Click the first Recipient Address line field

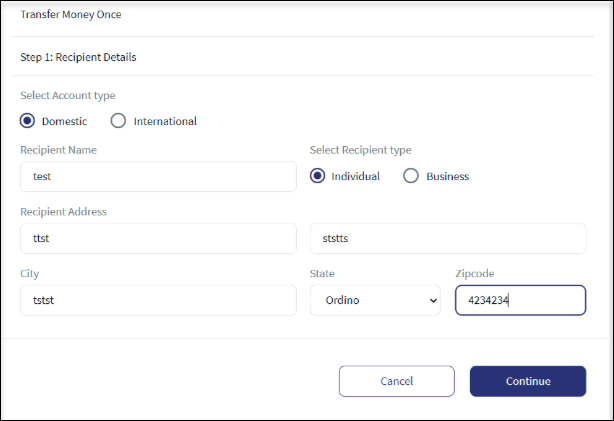coord(158,239)
